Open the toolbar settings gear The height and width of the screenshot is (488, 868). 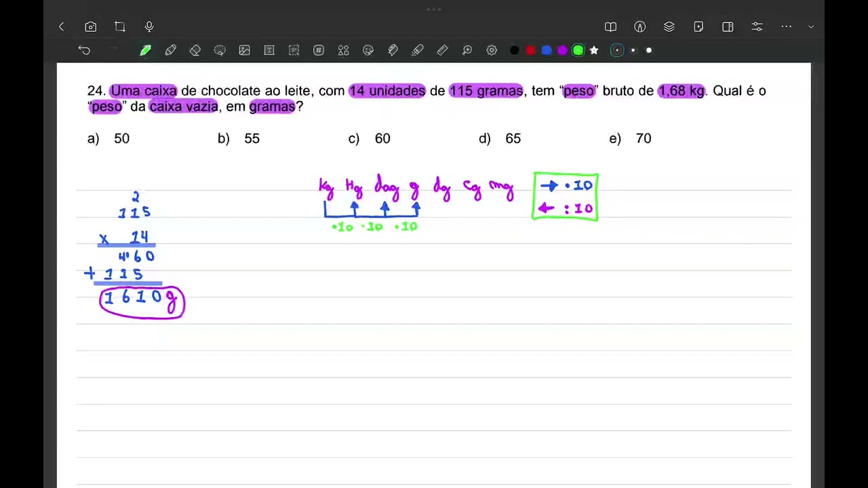492,50
